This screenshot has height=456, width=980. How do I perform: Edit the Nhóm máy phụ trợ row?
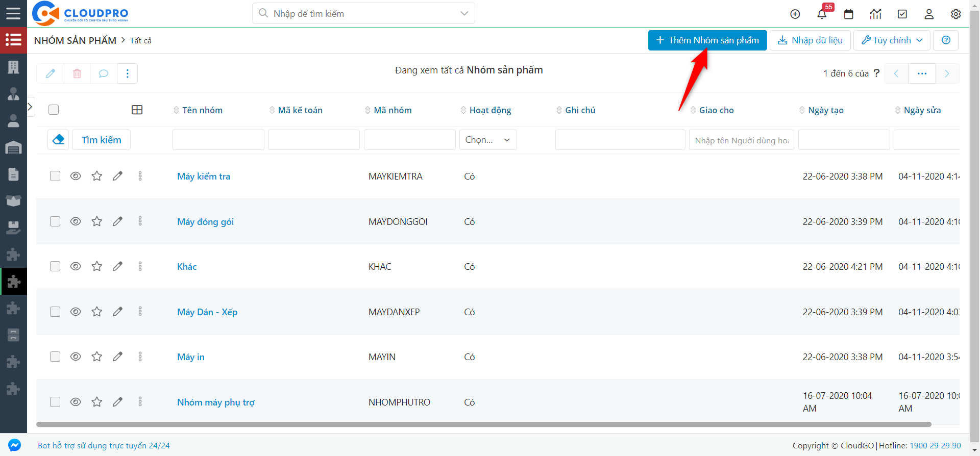coord(118,402)
